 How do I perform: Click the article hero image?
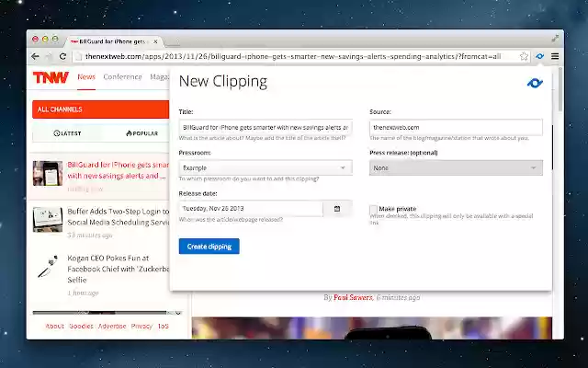[371, 328]
